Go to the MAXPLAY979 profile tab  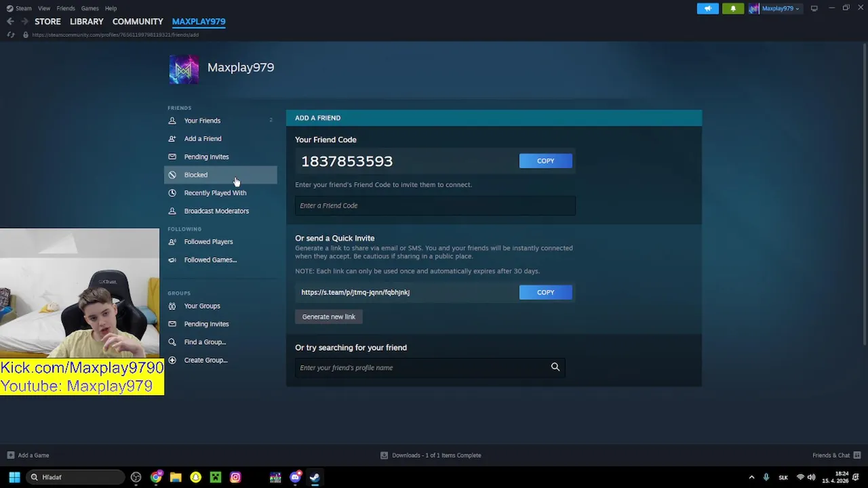(199, 21)
